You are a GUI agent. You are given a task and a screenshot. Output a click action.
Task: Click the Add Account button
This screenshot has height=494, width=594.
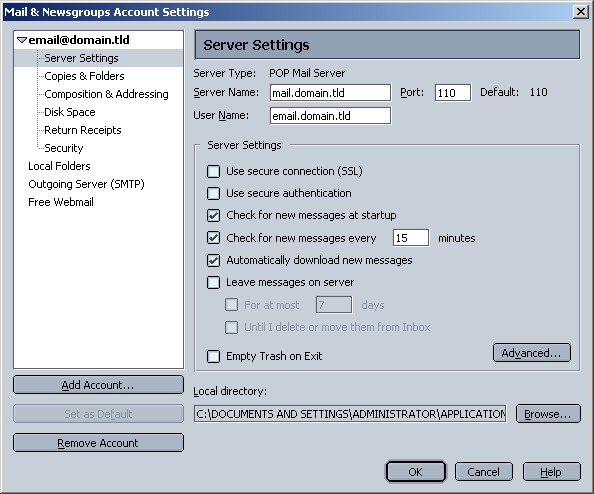click(x=98, y=385)
